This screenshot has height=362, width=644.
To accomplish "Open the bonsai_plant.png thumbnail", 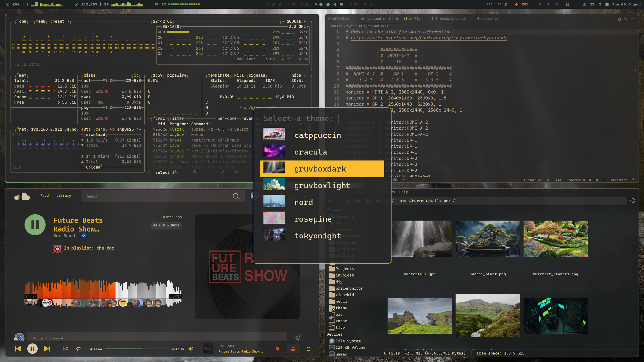I will point(488,239).
